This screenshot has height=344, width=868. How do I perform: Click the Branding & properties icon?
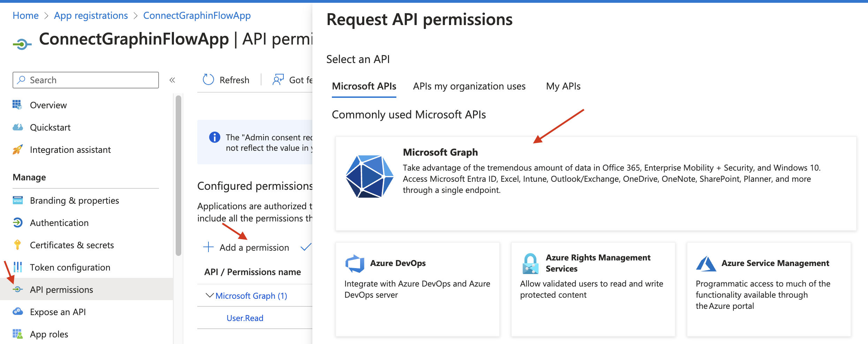(x=17, y=200)
